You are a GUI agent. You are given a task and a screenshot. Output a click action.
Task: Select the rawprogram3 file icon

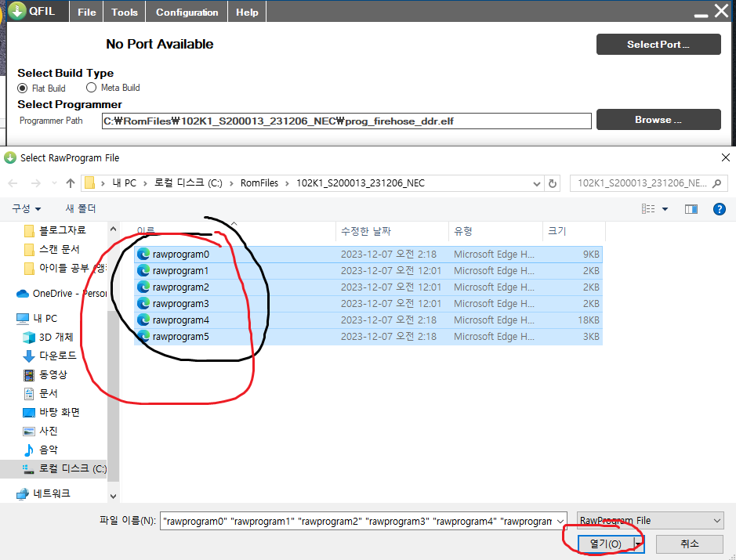coord(143,303)
